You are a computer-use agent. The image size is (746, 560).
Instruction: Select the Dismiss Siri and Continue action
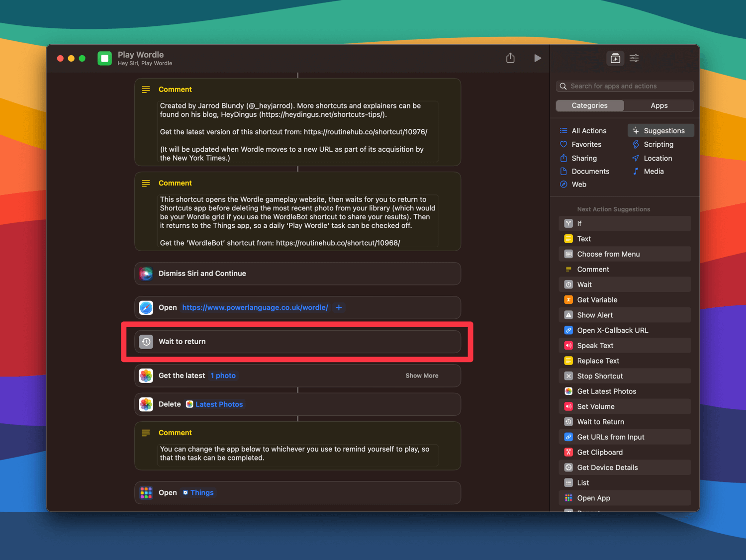tap(297, 274)
